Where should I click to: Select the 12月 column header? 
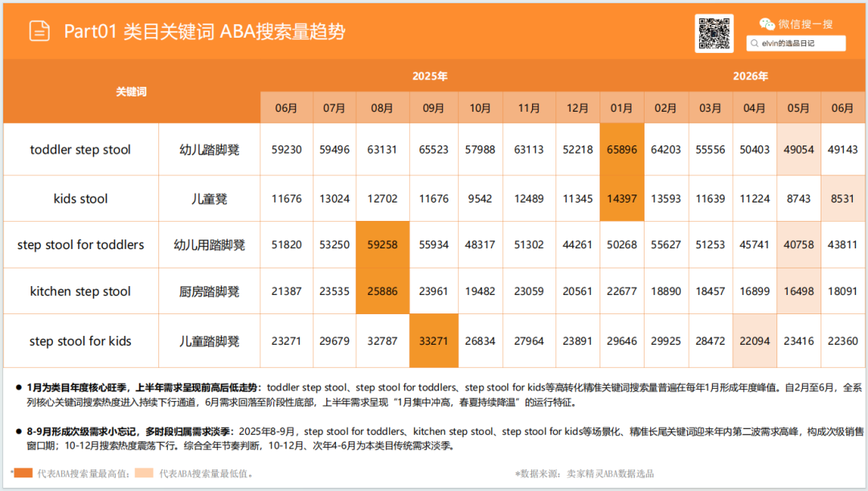click(x=577, y=108)
